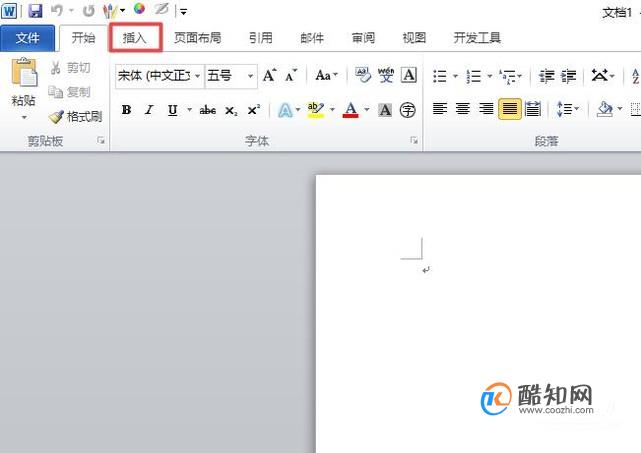Open the Customize Quick Access Toolbar arrow

click(184, 12)
